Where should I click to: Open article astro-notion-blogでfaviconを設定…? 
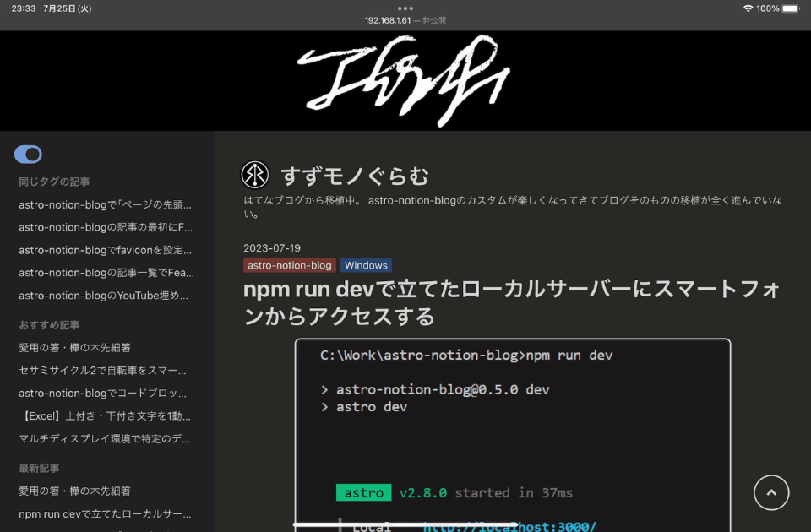tap(105, 250)
